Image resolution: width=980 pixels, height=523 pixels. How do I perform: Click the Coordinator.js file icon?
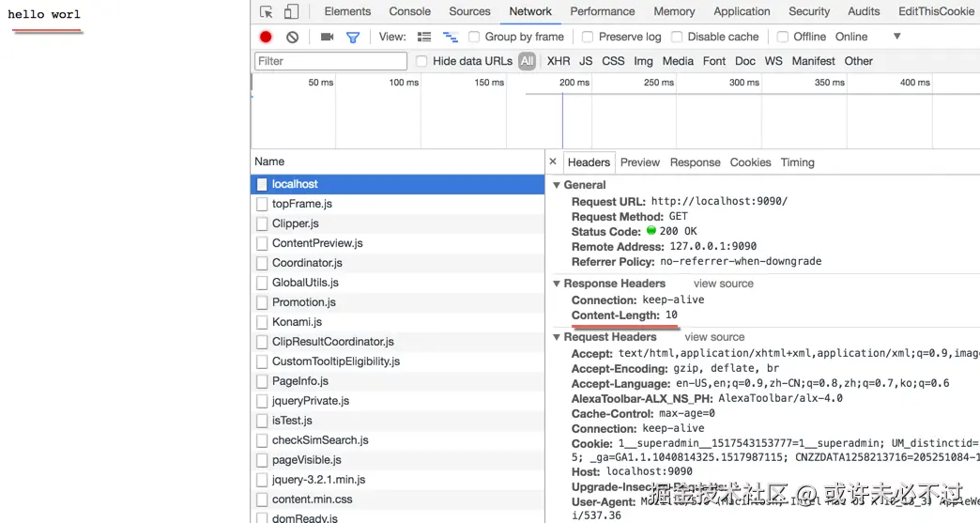(262, 263)
